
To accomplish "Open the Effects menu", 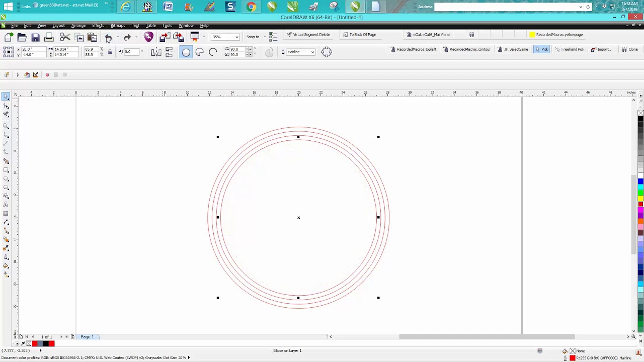I will pos(98,26).
